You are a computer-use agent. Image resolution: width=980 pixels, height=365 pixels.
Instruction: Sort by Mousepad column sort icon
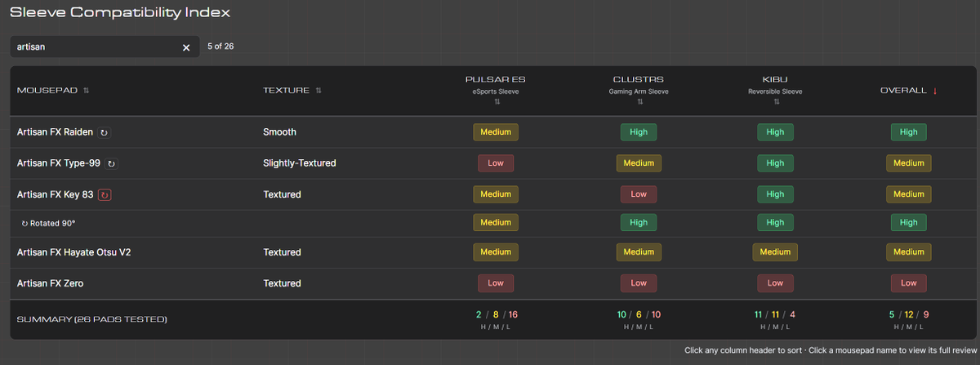click(x=86, y=91)
